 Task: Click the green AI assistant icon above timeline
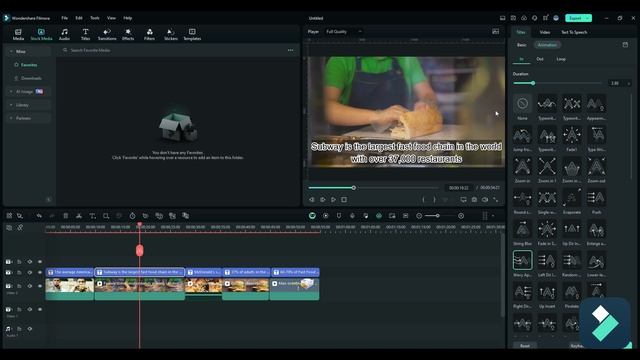[x=312, y=216]
